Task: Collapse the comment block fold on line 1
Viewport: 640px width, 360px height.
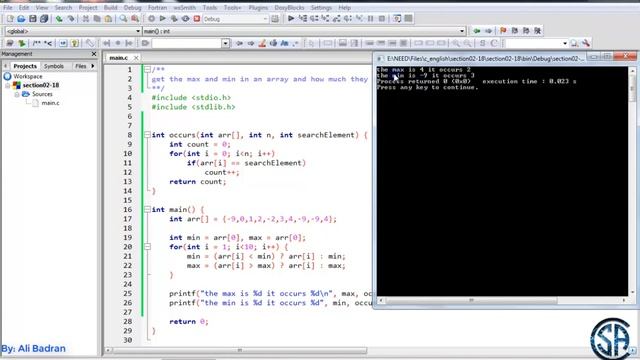Action: [147, 69]
